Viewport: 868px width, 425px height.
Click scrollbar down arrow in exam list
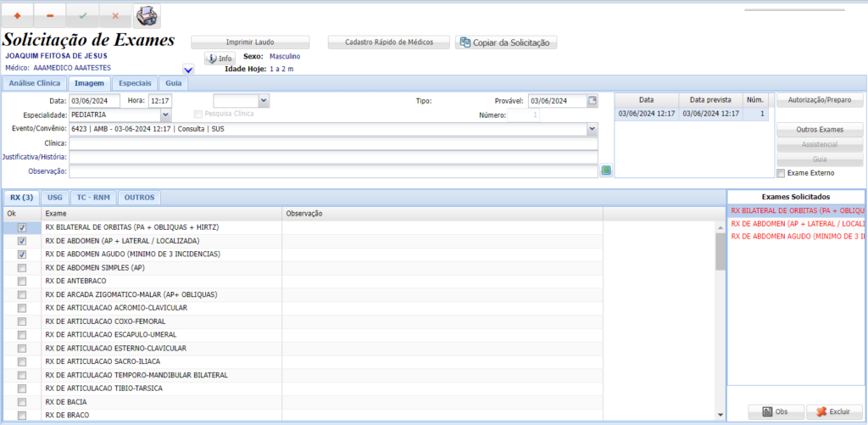pos(720,415)
